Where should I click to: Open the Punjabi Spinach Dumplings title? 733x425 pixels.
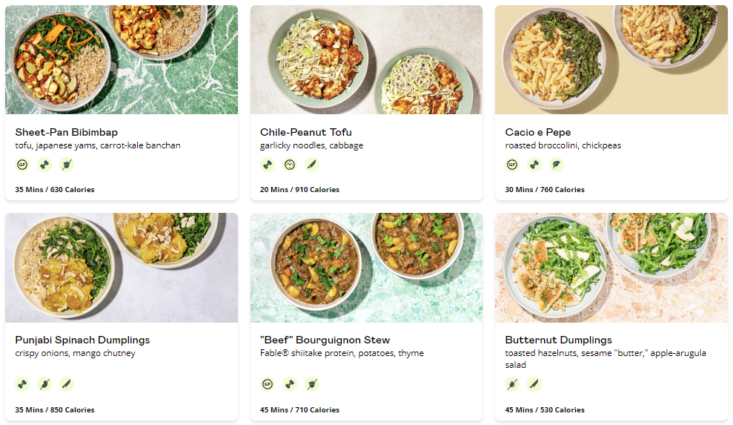81,340
